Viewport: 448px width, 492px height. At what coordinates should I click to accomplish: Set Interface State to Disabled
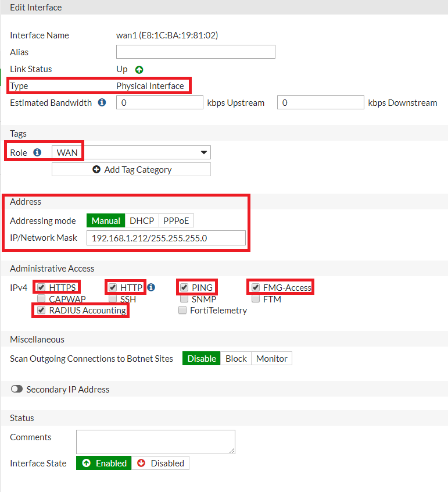tap(161, 464)
